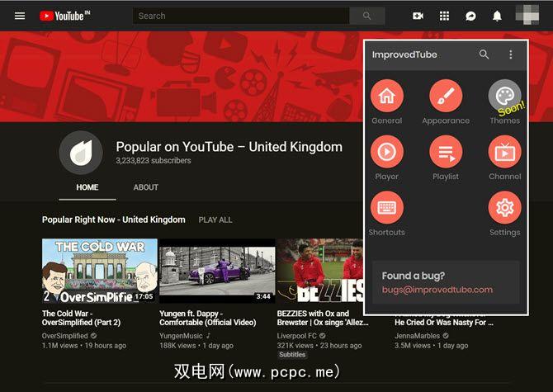
Task: Open the YouTube hamburger guide menu
Action: [x=20, y=16]
